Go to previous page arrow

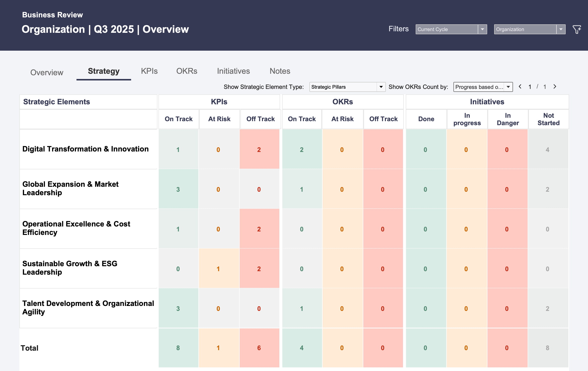(x=520, y=87)
